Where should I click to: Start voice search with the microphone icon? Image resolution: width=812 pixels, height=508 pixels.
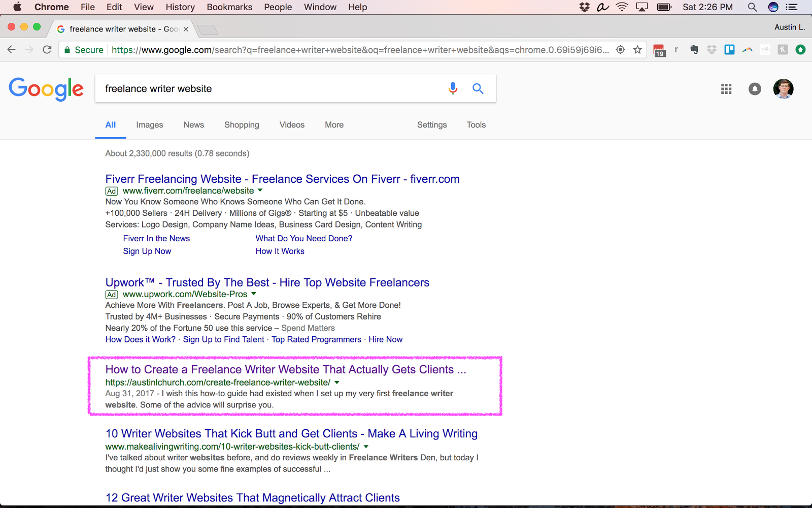pos(453,88)
